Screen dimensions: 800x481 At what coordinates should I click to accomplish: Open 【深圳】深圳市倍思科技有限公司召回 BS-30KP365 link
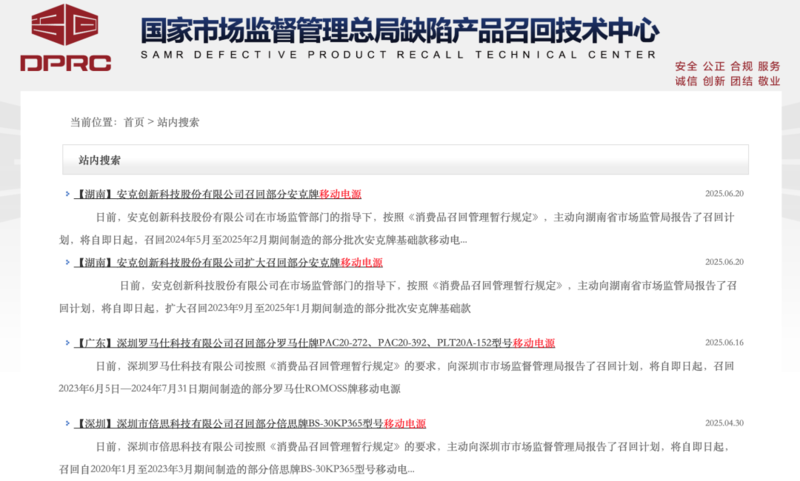[251, 423]
